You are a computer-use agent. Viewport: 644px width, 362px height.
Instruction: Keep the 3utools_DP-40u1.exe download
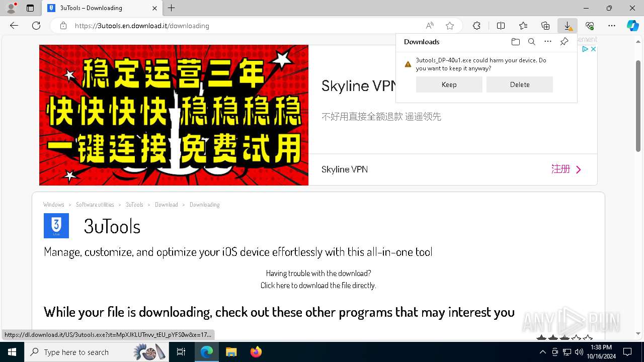pos(449,84)
